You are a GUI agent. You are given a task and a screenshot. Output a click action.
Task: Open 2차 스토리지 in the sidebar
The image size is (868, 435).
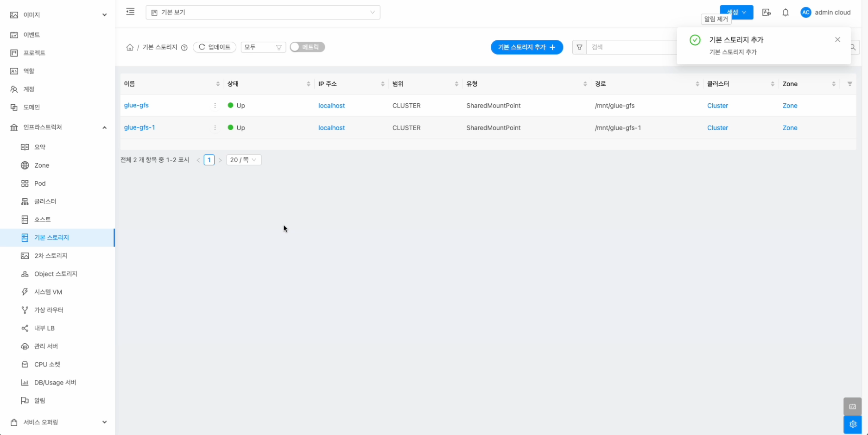[51, 256]
